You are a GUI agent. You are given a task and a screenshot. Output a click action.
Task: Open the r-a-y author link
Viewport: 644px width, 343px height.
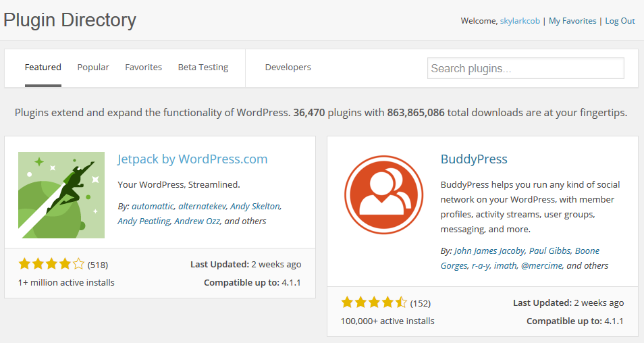click(481, 266)
